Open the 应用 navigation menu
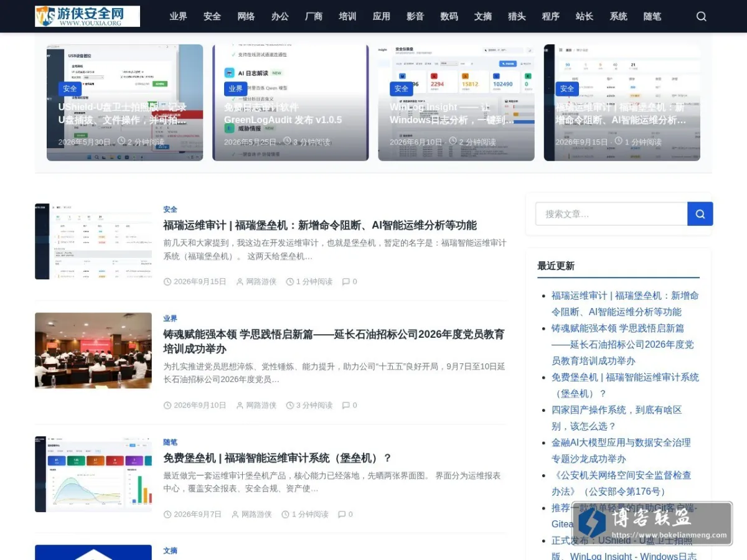Screen dimensions: 747x560 (x=382, y=16)
